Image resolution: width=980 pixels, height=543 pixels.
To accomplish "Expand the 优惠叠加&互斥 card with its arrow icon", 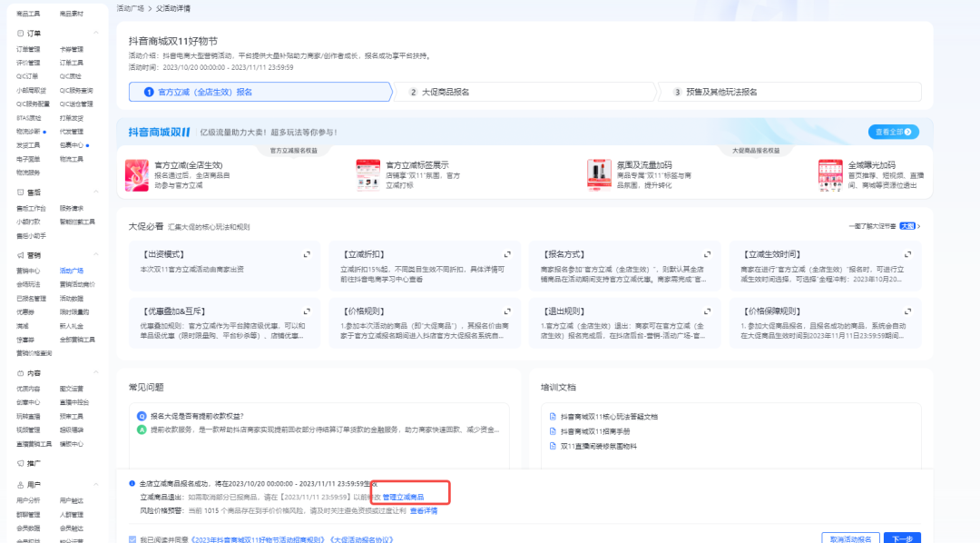I will point(307,311).
